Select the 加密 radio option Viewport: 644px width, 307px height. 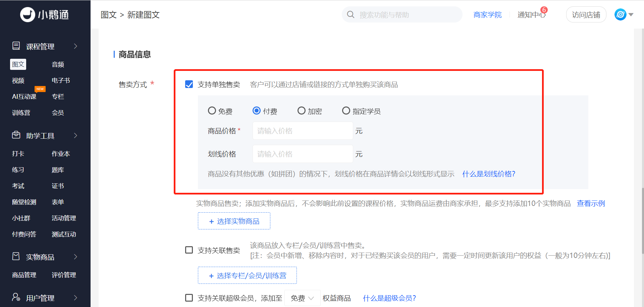[302, 111]
